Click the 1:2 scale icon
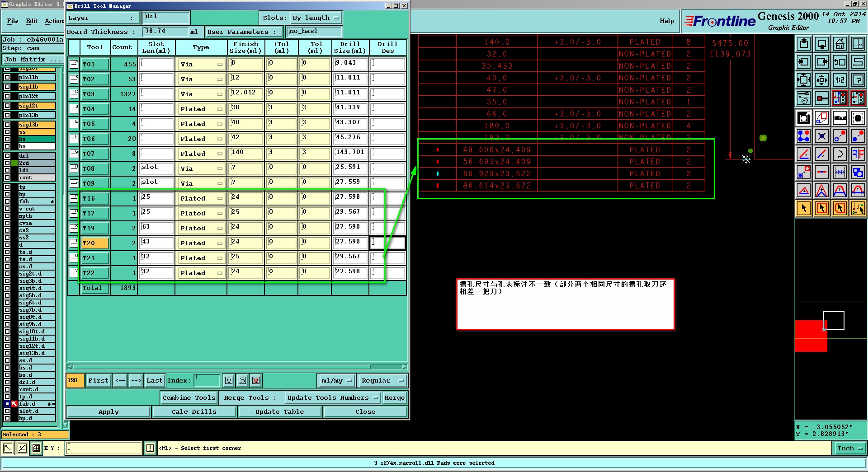Screen dimensions: 868x472 (840, 80)
